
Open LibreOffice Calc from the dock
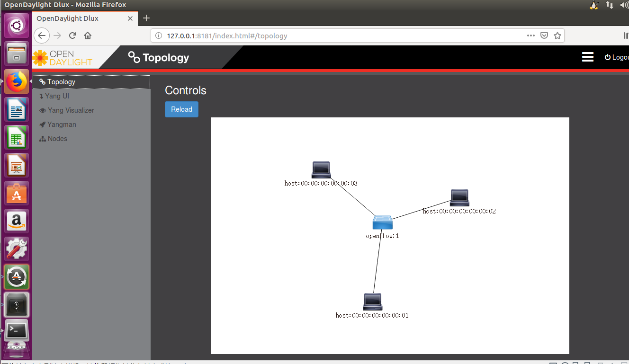(x=17, y=138)
